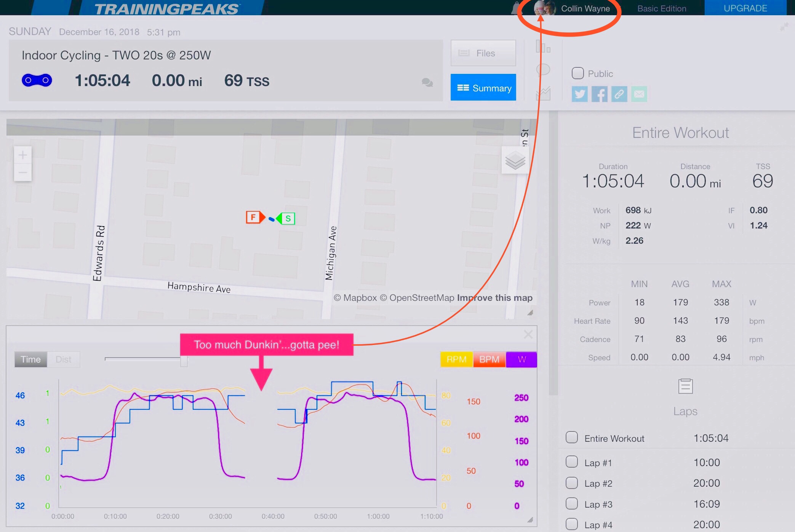Click the UPGRADE button
795x532 pixels.
point(745,8)
